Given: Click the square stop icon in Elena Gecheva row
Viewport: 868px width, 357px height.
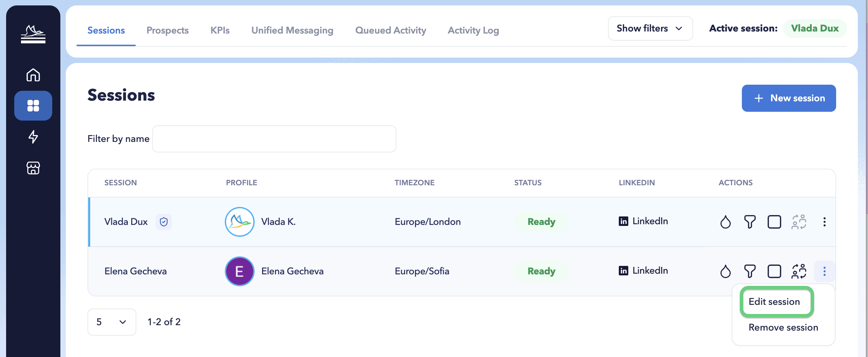Looking at the screenshot, I should [774, 271].
